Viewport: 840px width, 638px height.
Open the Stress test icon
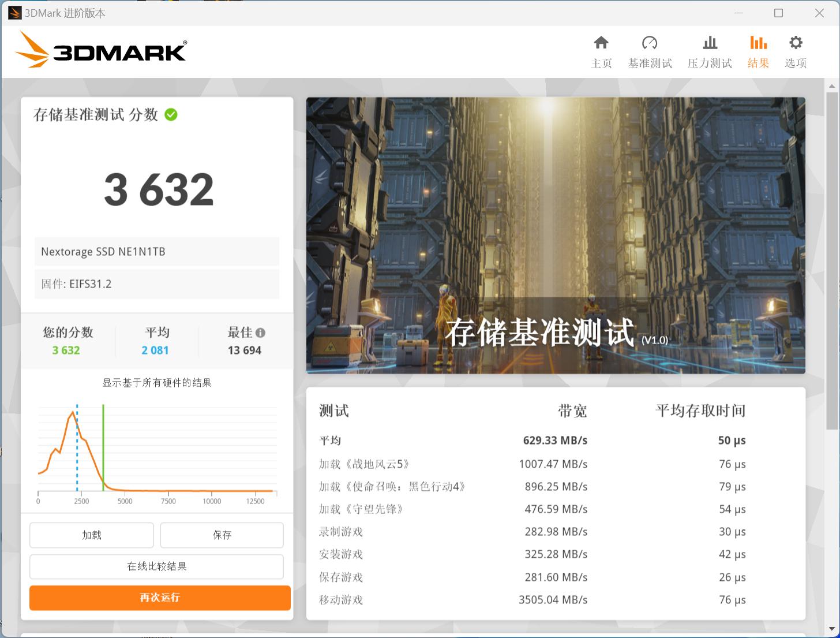709,42
